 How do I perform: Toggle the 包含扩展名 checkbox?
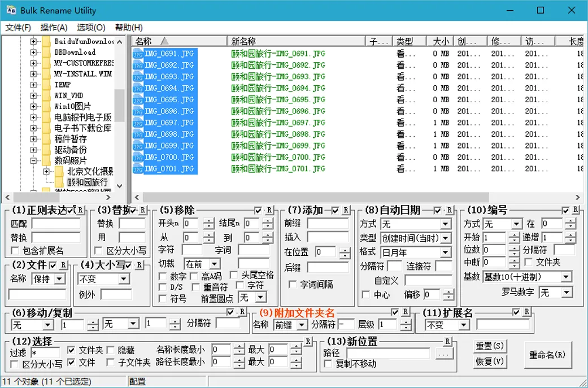pos(15,250)
